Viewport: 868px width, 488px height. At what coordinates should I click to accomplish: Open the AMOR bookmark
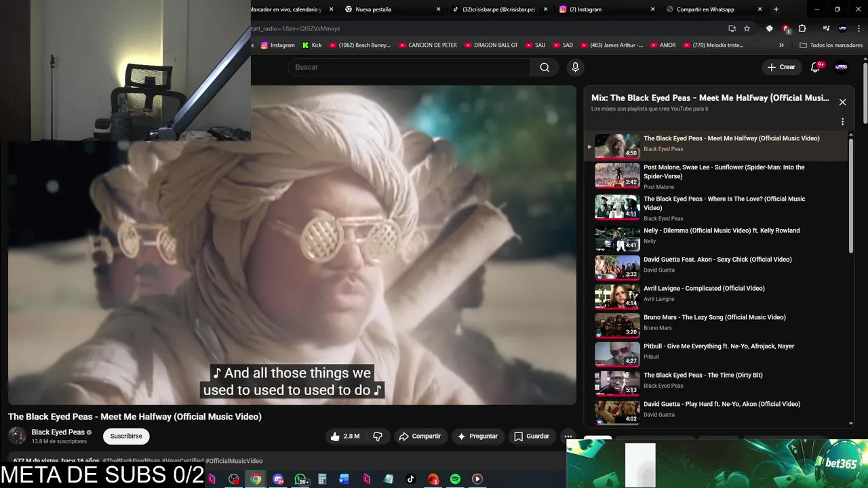[663, 45]
